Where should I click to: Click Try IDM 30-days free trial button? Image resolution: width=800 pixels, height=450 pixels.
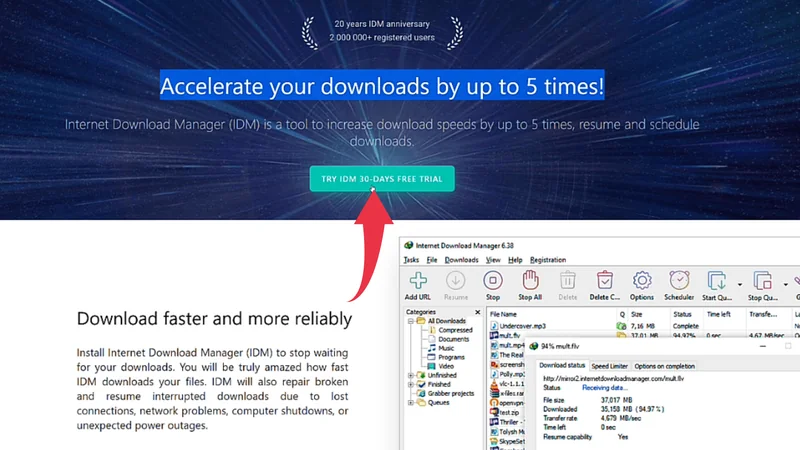click(x=382, y=179)
